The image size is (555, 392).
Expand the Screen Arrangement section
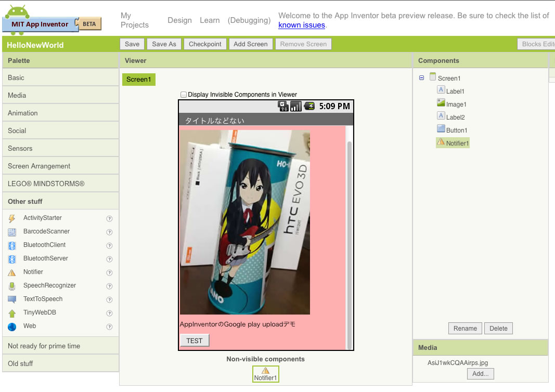[60, 166]
